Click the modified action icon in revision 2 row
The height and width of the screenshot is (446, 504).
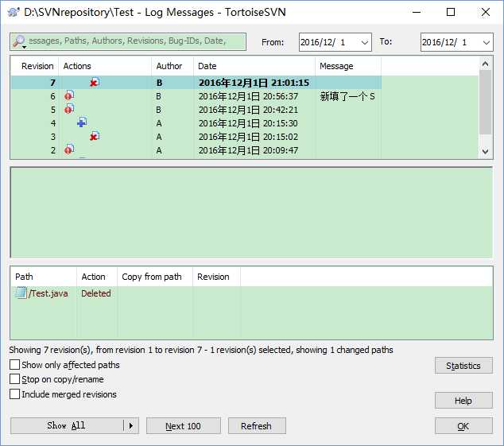click(x=69, y=149)
